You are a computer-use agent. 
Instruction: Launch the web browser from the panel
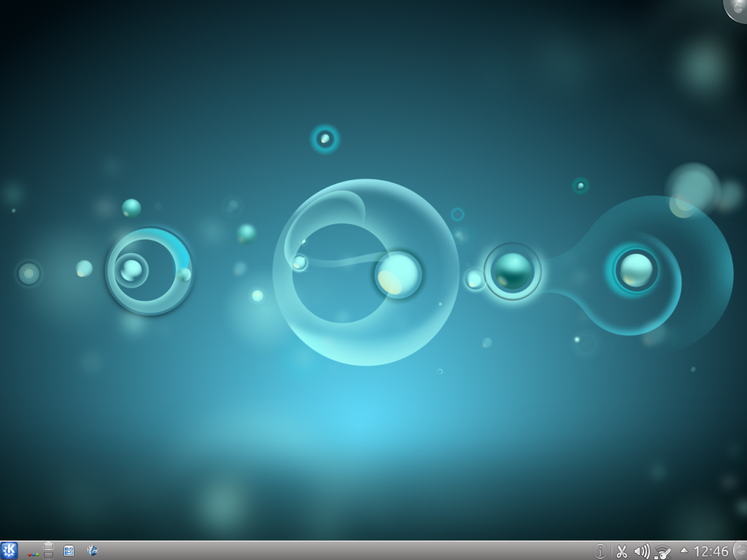[93, 551]
